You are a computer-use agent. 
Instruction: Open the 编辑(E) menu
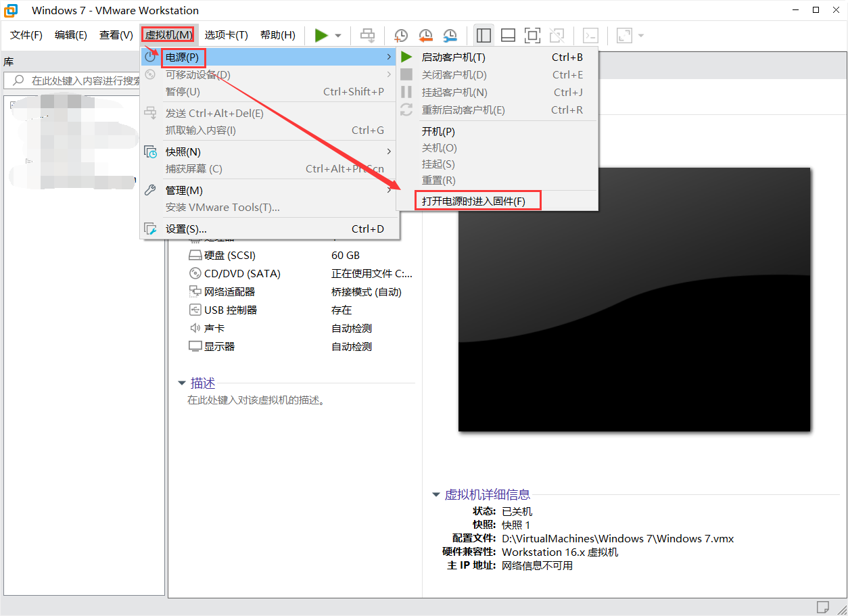pyautogui.click(x=71, y=35)
